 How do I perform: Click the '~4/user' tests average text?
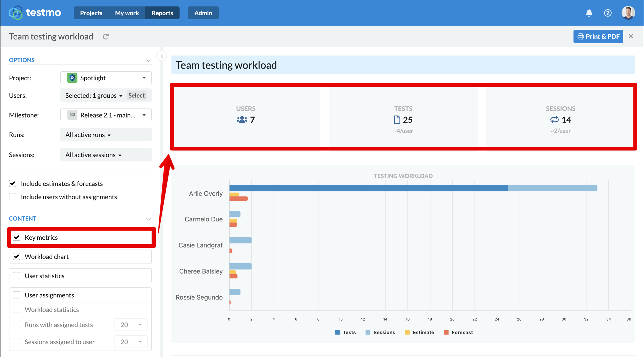[x=403, y=131]
